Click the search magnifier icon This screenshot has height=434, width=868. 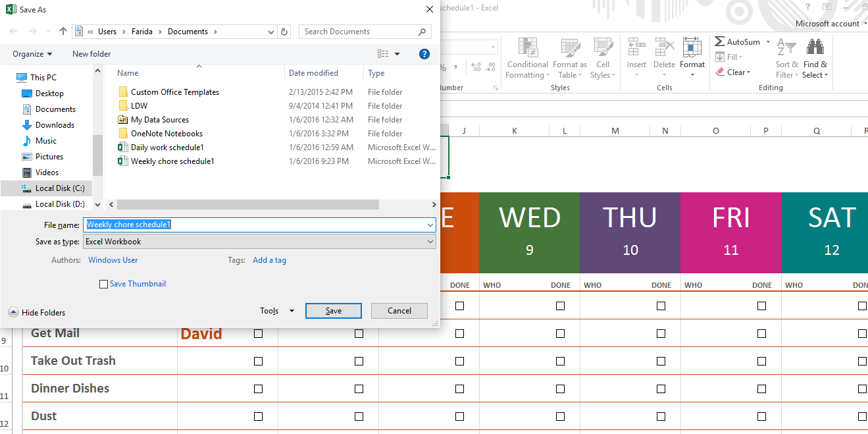coord(422,32)
